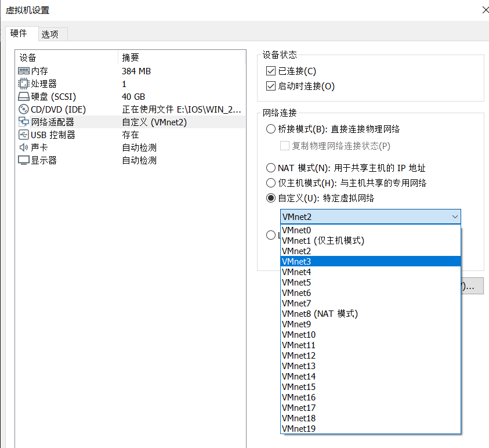The height and width of the screenshot is (448, 489).
Task: Select the 处理器 device row
Action: (x=131, y=84)
